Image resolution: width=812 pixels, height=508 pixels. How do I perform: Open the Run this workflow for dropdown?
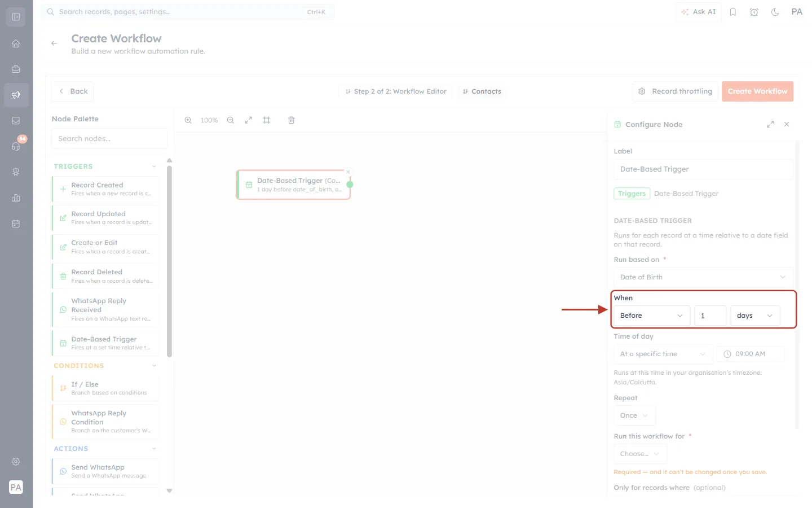coord(640,454)
